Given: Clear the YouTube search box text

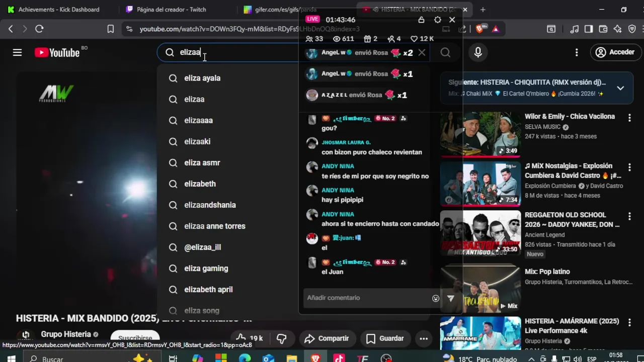Looking at the screenshot, I should coord(422,52).
